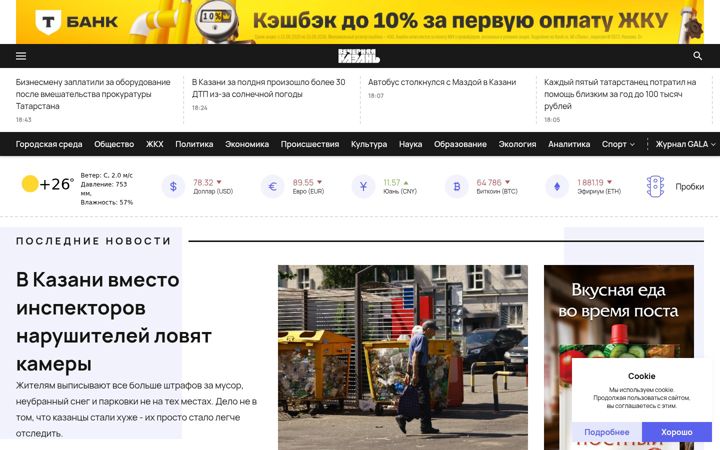
Task: Open the Культура section
Action: point(369,144)
